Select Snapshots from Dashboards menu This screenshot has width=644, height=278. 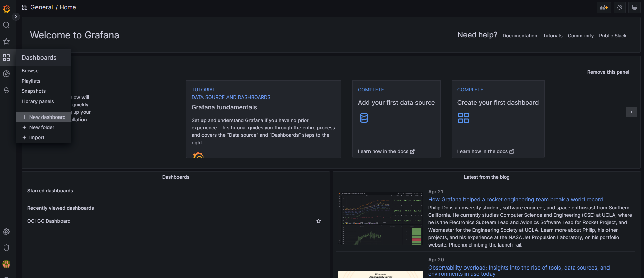(34, 91)
